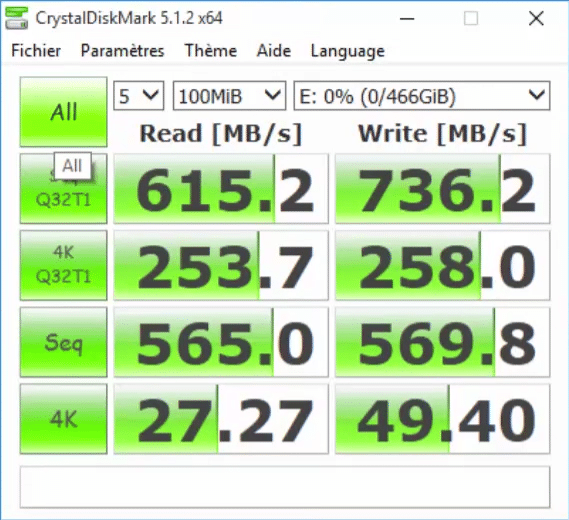Click the Write [MB/s] column header

(442, 134)
